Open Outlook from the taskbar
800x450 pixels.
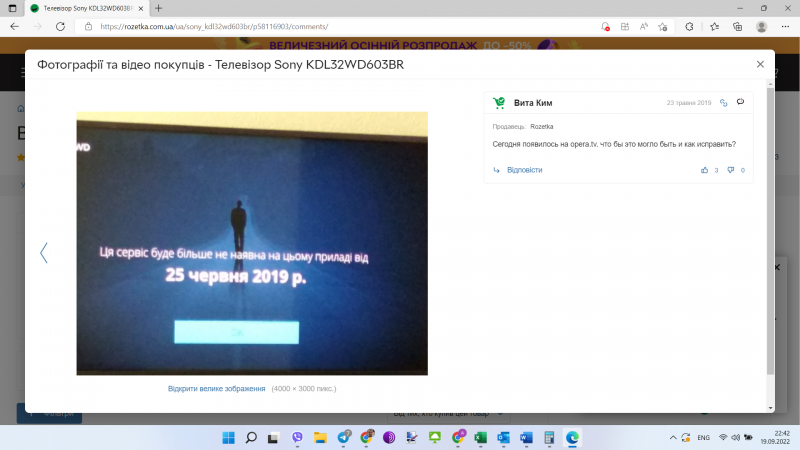pyautogui.click(x=504, y=438)
